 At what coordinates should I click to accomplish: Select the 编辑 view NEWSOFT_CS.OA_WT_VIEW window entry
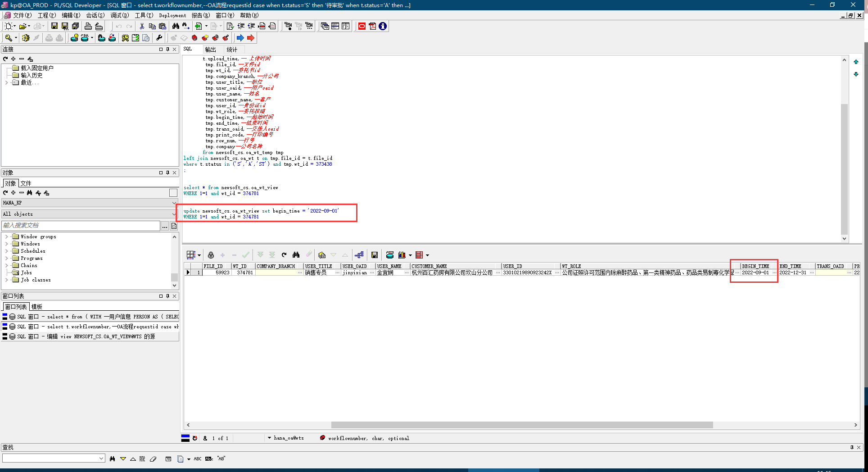point(90,336)
